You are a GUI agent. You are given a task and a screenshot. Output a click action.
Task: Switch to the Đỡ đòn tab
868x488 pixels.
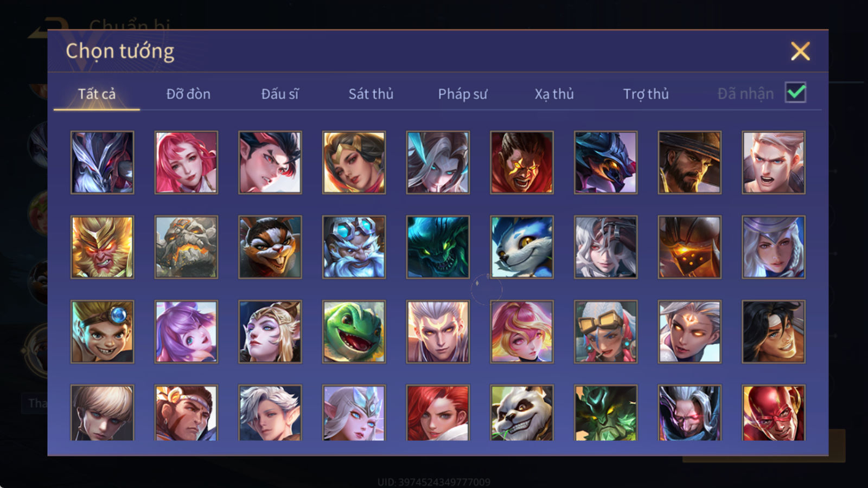click(188, 94)
